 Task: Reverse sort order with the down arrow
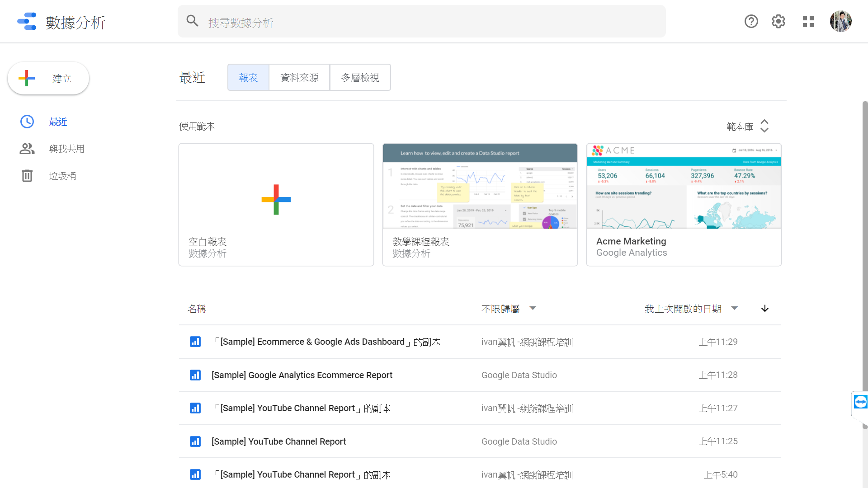click(765, 309)
